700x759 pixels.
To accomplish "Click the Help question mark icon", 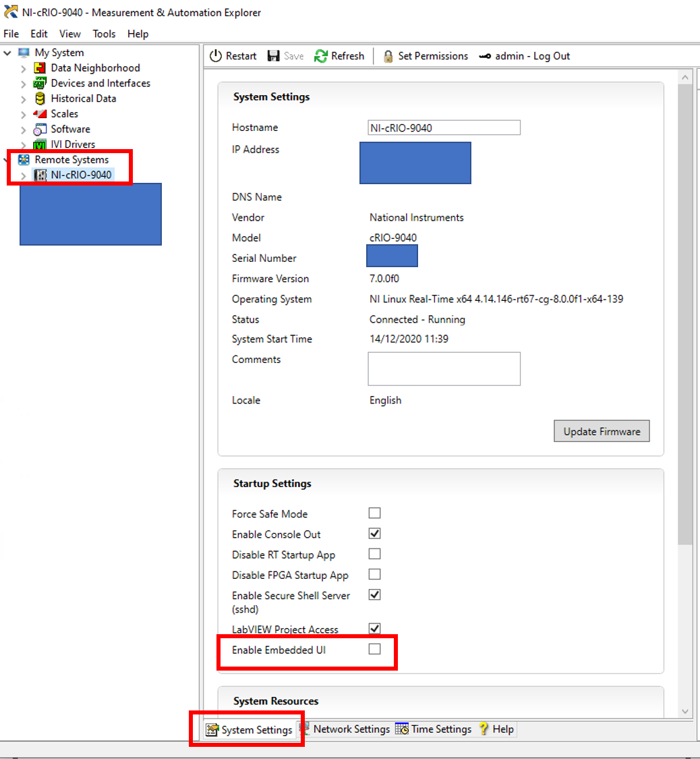I will (x=484, y=729).
